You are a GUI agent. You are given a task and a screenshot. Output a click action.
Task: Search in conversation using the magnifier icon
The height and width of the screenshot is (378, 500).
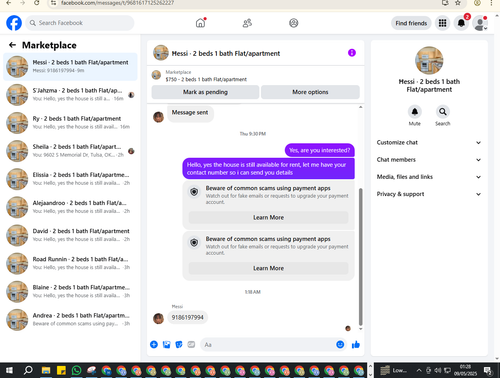point(442,112)
